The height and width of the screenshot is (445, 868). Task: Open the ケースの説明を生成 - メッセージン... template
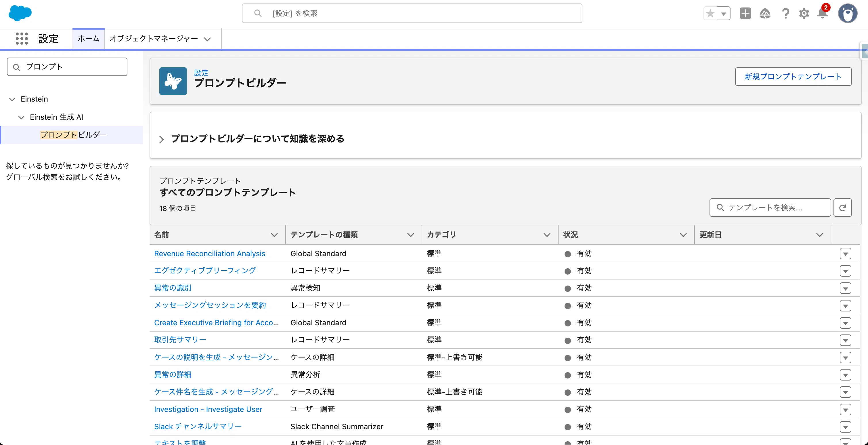pos(216,357)
